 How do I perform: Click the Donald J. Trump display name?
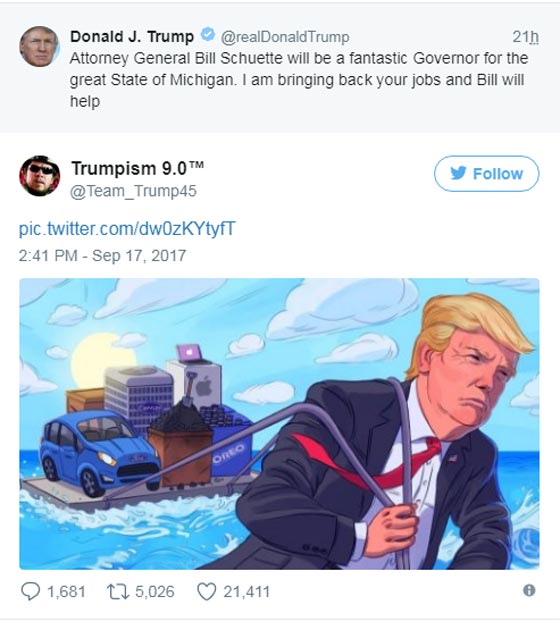tap(132, 37)
